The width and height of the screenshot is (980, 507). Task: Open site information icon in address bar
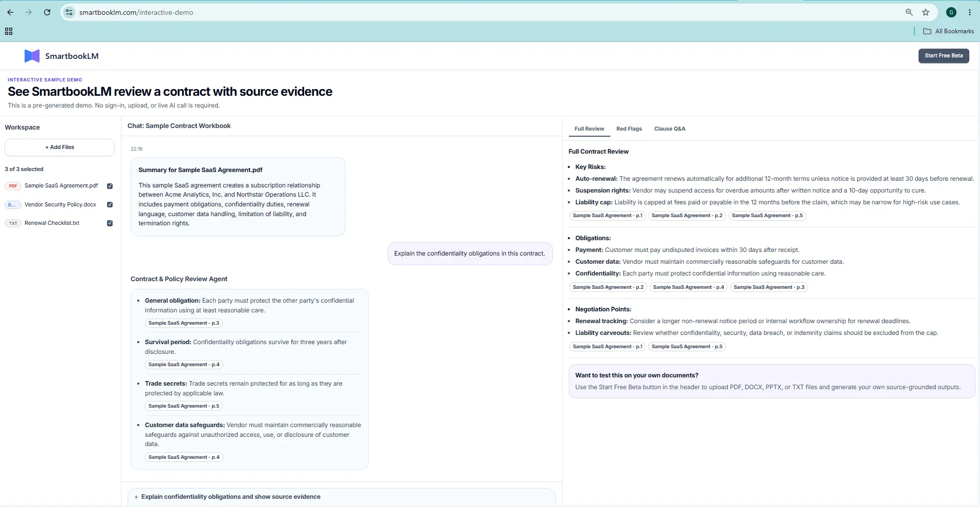pos(69,12)
